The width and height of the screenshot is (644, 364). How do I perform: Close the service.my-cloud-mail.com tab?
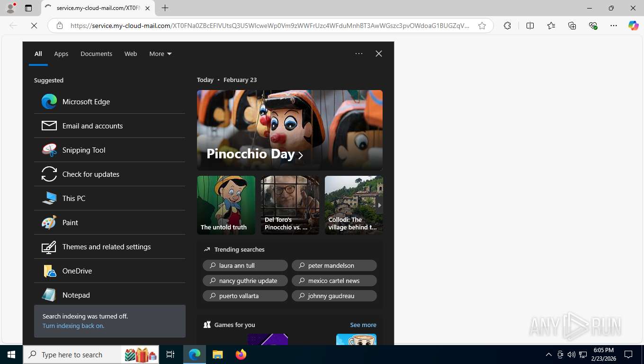click(x=147, y=8)
